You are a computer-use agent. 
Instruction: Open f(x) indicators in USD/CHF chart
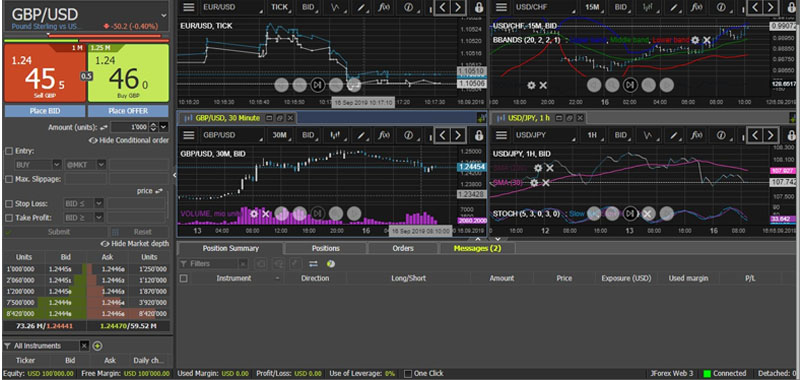pos(696,7)
